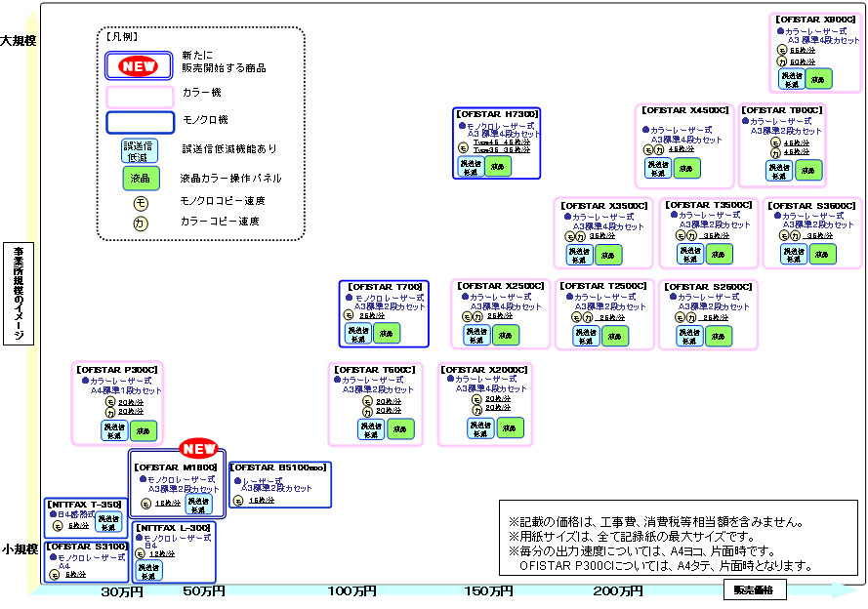This screenshot has width=868, height=609.
Task: Click the 液晶 badge on the OFISTAR P300C card
Action: 144,431
